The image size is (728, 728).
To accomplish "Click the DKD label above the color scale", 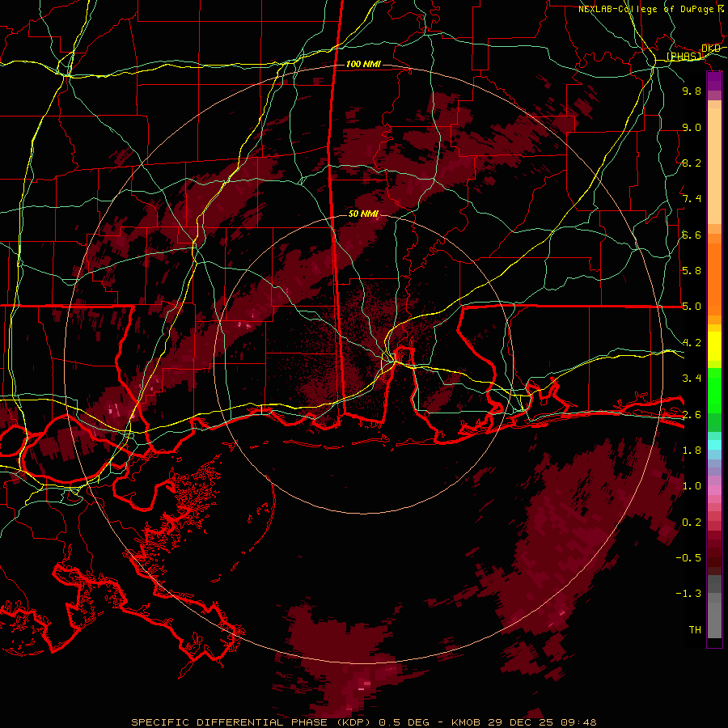I will pyautogui.click(x=711, y=49).
